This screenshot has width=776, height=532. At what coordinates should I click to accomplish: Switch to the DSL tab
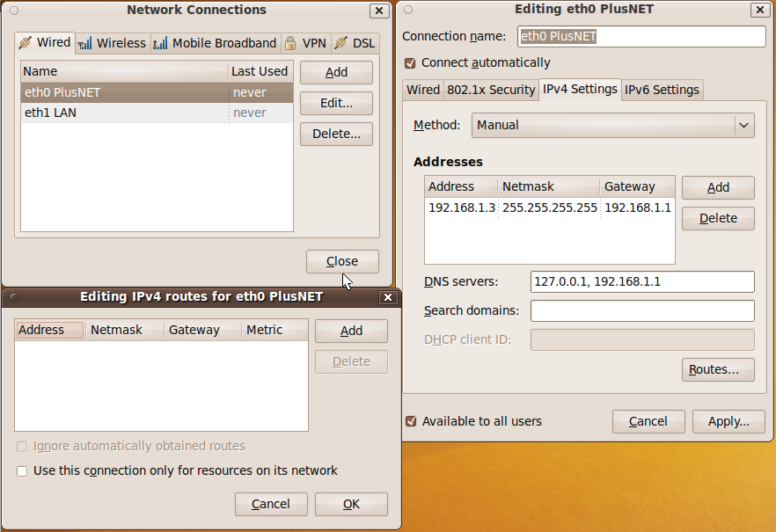pos(355,43)
